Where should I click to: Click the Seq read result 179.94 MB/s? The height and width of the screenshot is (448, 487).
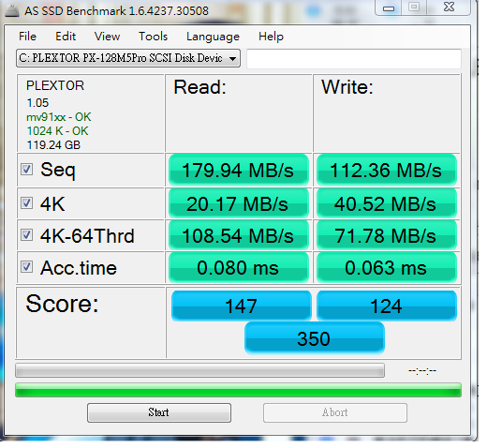coord(239,171)
